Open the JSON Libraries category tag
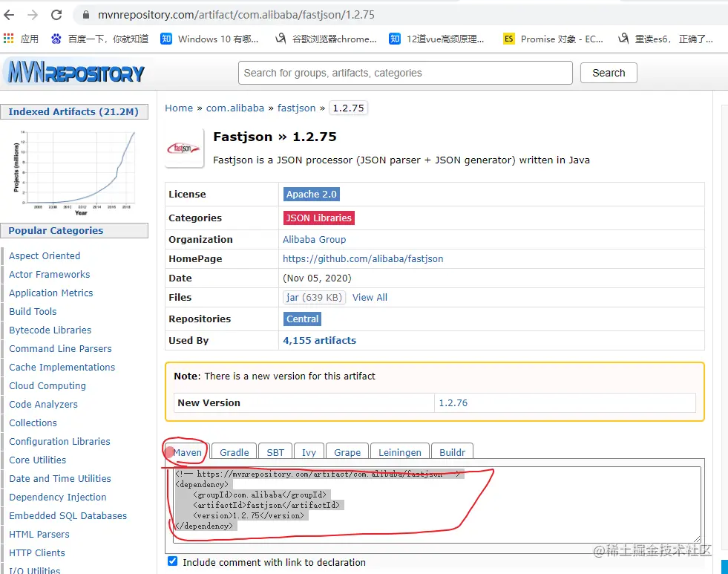728x574 pixels. pos(319,218)
